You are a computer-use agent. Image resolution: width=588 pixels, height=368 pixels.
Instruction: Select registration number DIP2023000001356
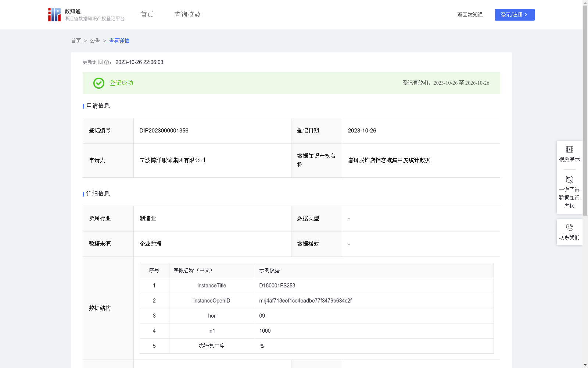[164, 131]
